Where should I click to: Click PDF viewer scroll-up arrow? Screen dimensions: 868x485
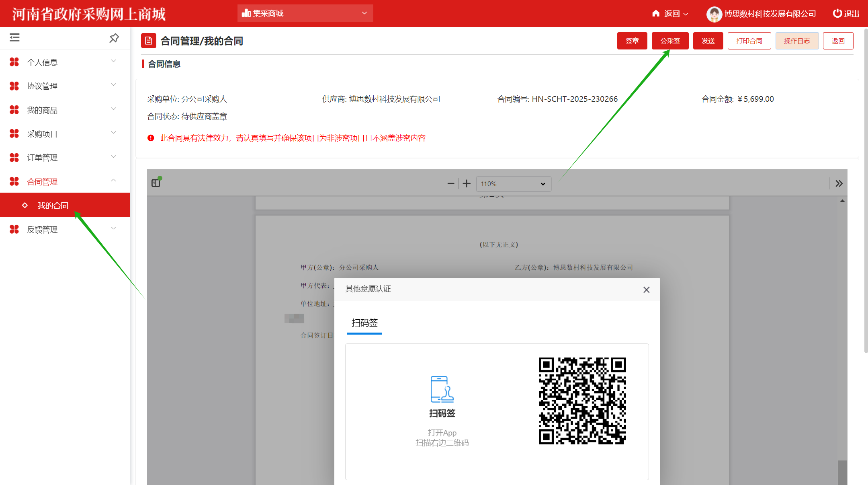842,201
